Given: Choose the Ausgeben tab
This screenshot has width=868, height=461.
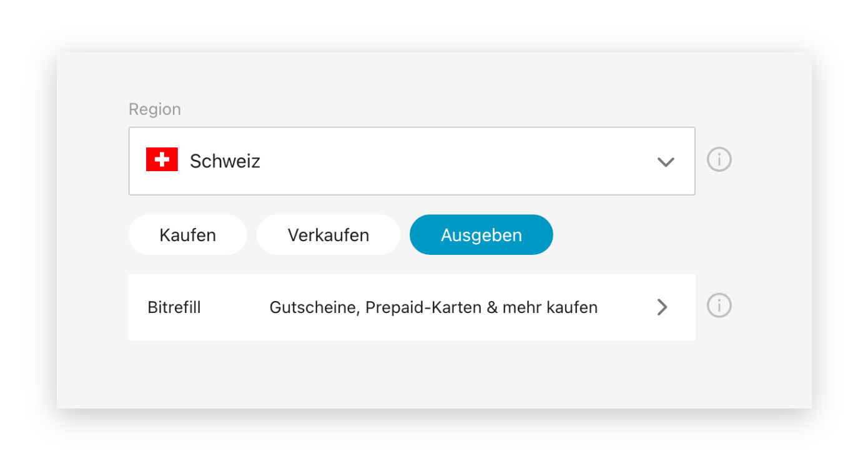Looking at the screenshot, I should [x=481, y=235].
